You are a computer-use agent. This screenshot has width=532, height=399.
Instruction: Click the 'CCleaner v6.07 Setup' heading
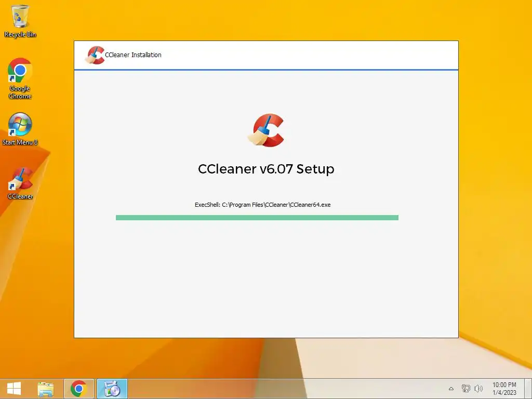[266, 169]
